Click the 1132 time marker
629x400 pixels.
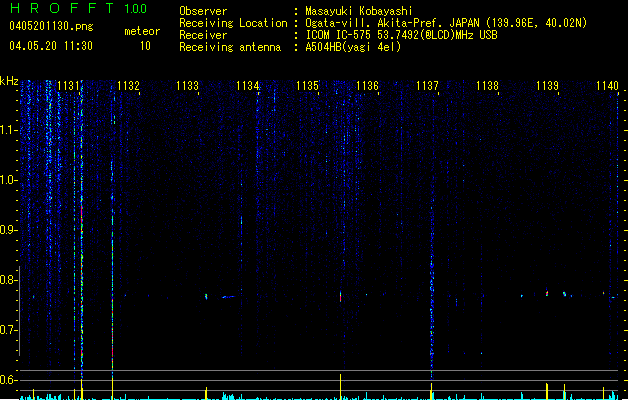click(128, 86)
